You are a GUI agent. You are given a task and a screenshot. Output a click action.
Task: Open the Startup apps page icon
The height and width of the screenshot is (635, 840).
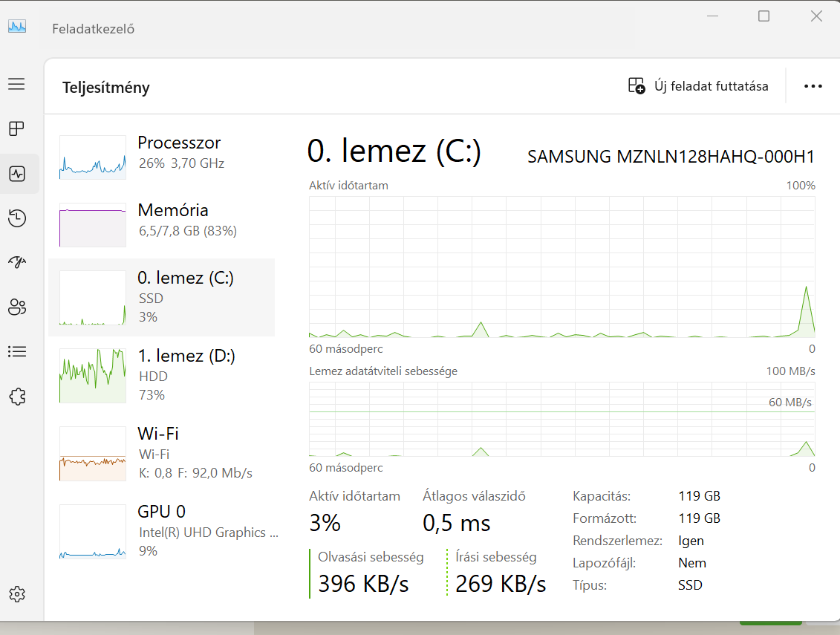pyautogui.click(x=17, y=262)
